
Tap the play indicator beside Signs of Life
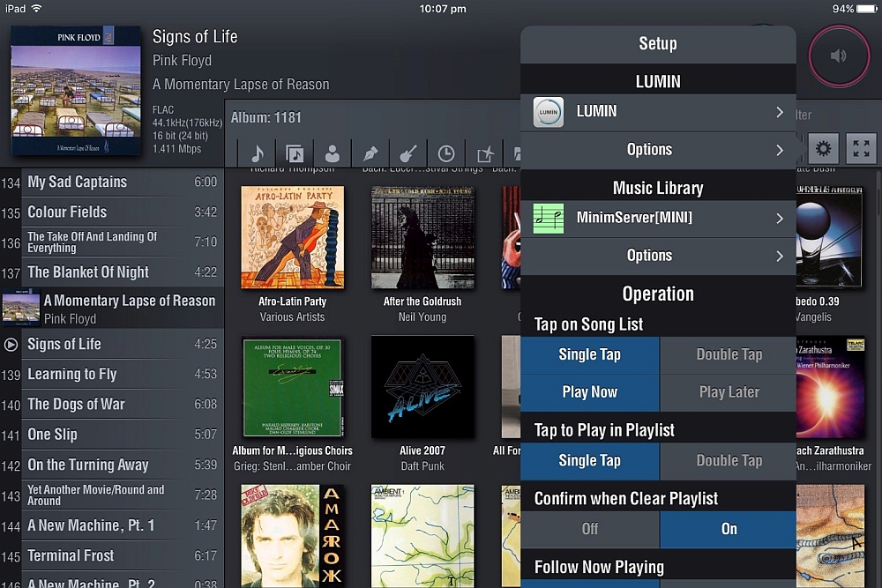coord(11,344)
